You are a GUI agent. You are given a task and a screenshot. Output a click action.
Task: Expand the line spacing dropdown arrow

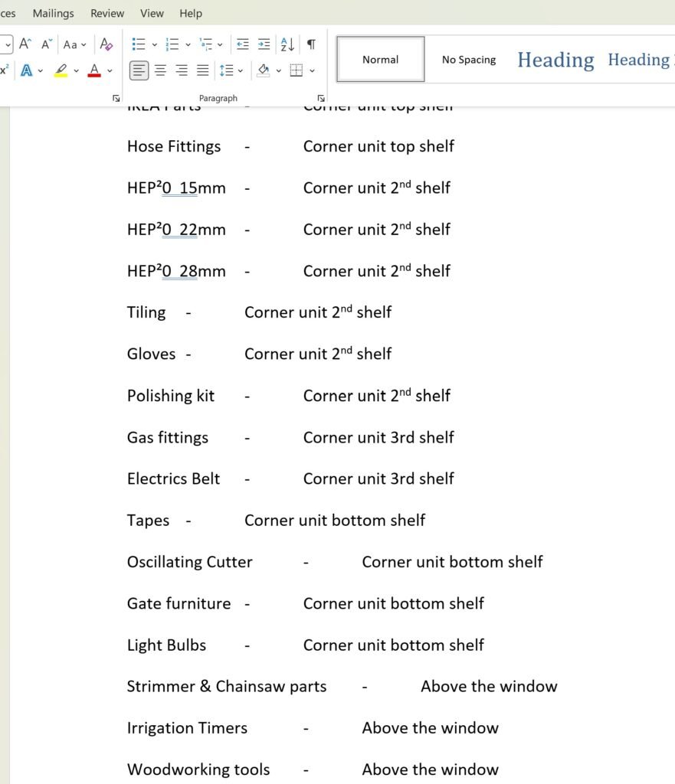click(x=241, y=70)
